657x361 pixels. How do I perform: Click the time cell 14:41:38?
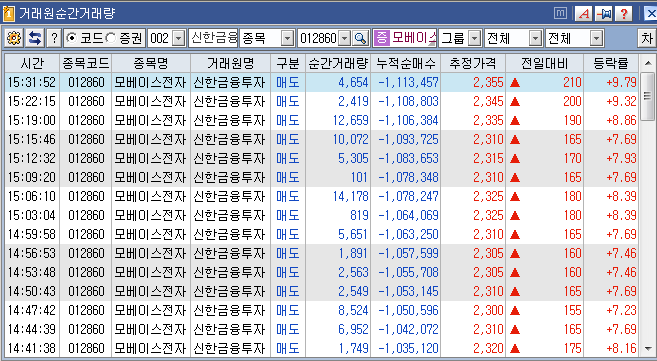coord(32,348)
